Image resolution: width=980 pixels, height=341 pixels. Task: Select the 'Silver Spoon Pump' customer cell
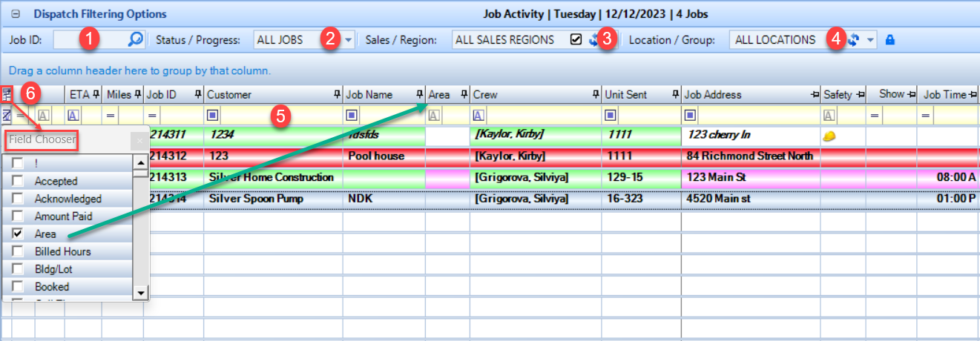272,199
